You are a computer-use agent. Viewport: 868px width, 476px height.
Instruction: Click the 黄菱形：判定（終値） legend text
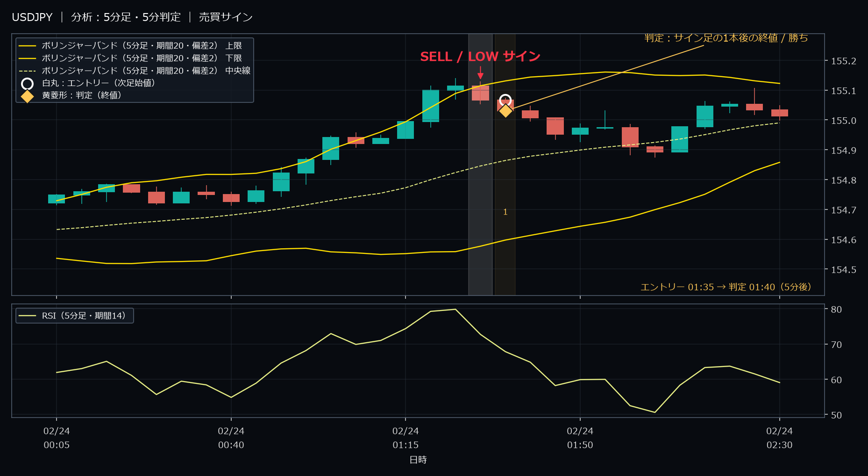pyautogui.click(x=82, y=95)
